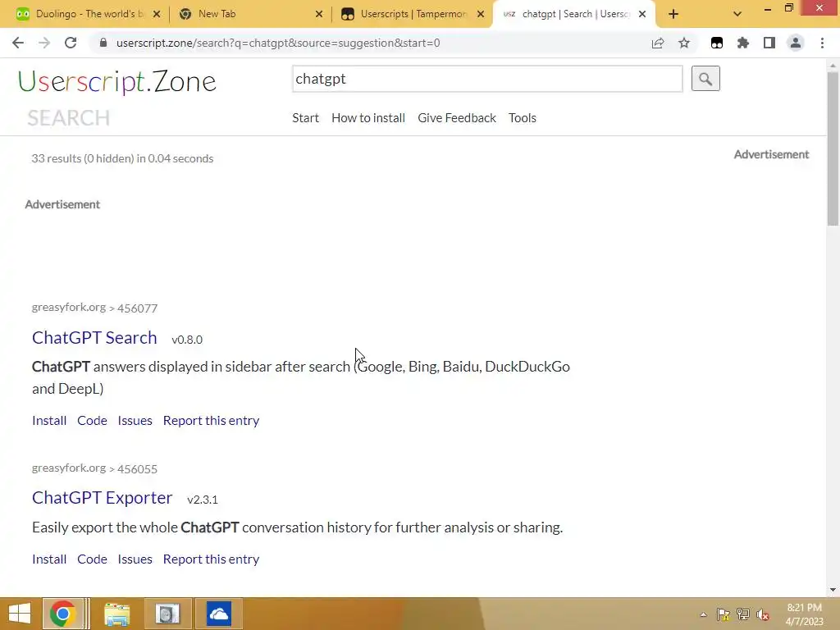Viewport: 840px width, 630px height.
Task: Open the share page icon
Action: click(x=658, y=43)
